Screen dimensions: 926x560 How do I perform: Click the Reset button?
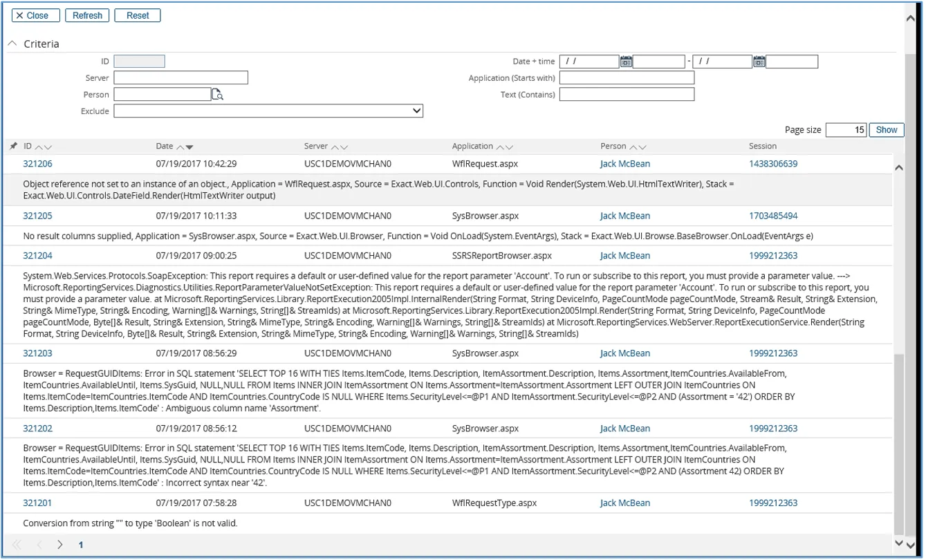click(x=137, y=15)
